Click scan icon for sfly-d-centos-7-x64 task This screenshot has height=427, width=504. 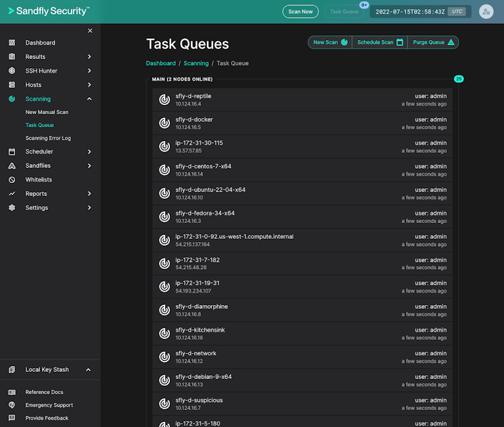coord(165,170)
